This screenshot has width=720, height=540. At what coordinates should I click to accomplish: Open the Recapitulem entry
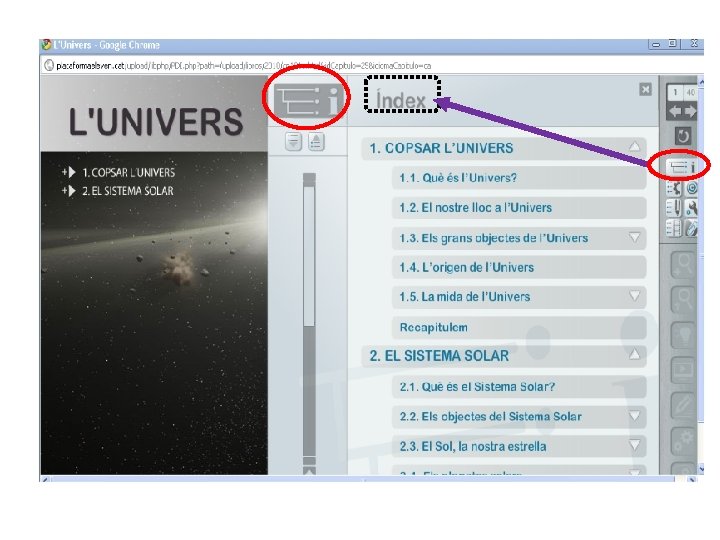(x=519, y=327)
